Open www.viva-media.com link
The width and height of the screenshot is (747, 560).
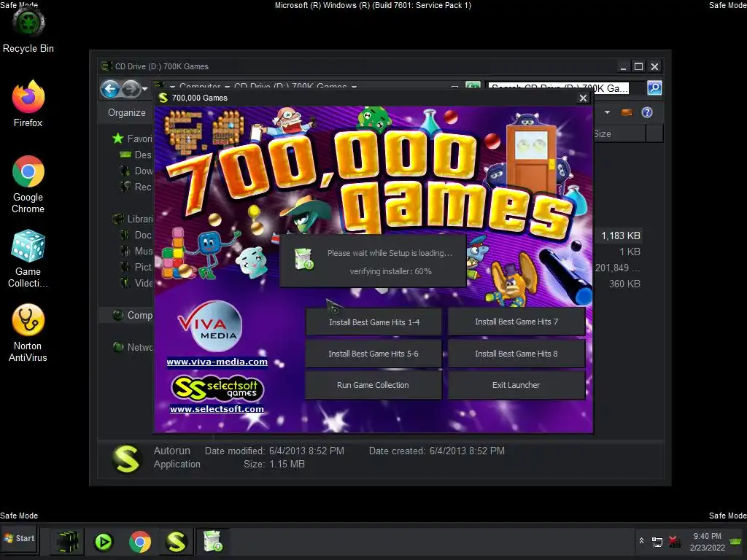tap(217, 362)
